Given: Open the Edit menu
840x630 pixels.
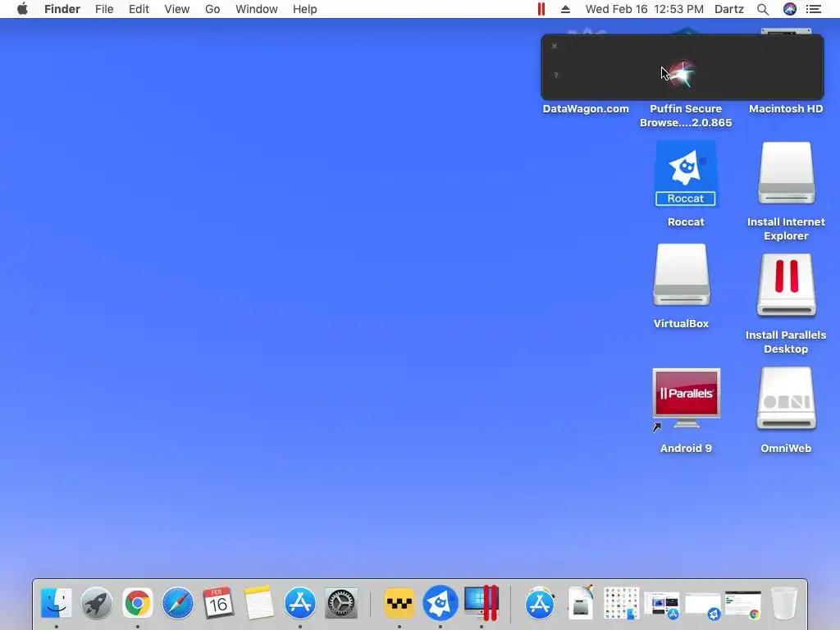Looking at the screenshot, I should tap(139, 9).
